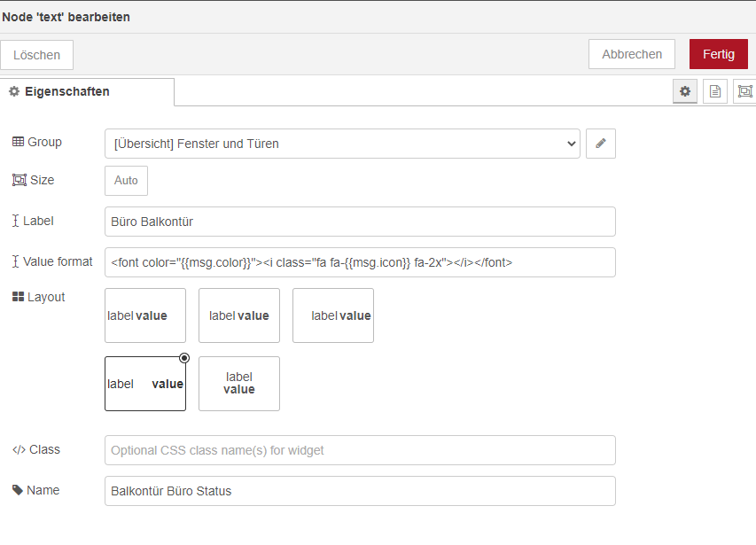
Task: Select centered label value layout
Action: click(239, 315)
